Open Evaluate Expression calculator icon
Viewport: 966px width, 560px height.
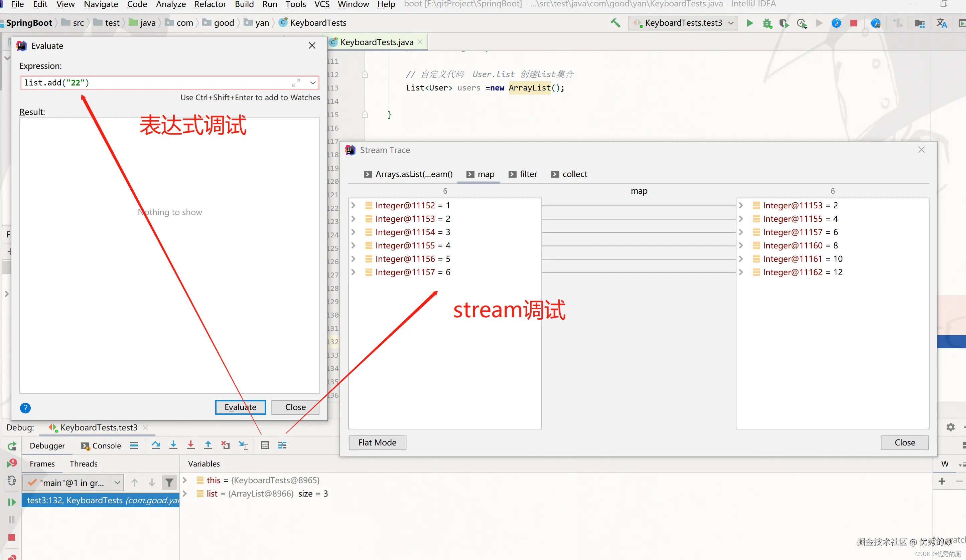click(x=265, y=445)
